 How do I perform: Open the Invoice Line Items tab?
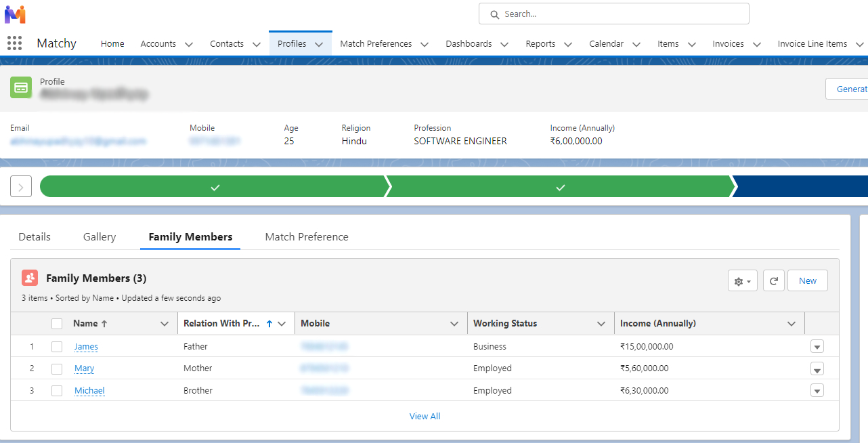[812, 43]
